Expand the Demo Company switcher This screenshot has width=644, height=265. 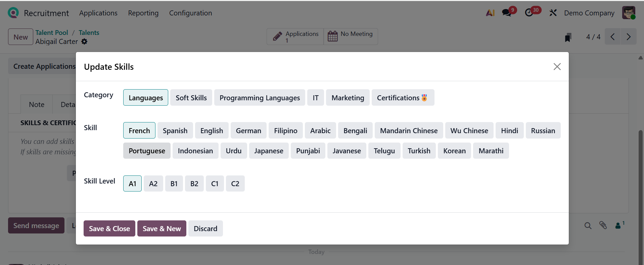tap(589, 13)
